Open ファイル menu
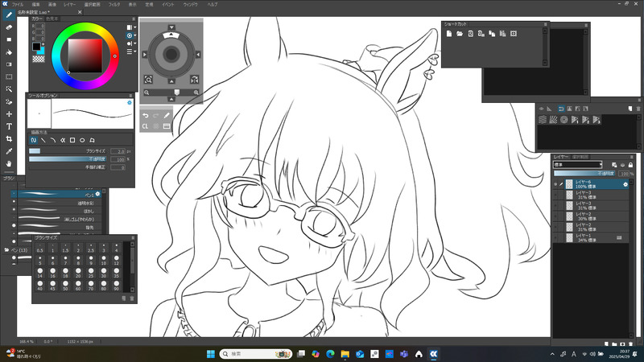This screenshot has width=644, height=362. point(18,5)
